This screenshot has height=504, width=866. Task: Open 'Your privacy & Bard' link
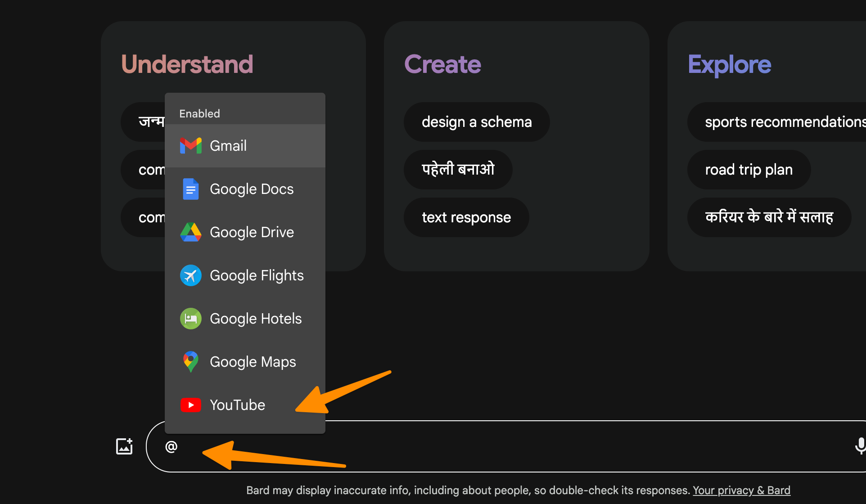coord(741,490)
